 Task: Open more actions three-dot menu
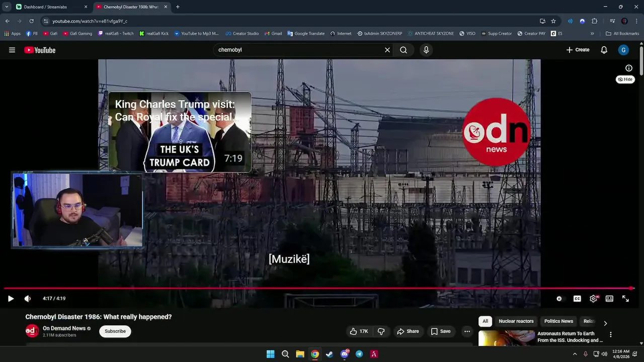[x=467, y=331]
